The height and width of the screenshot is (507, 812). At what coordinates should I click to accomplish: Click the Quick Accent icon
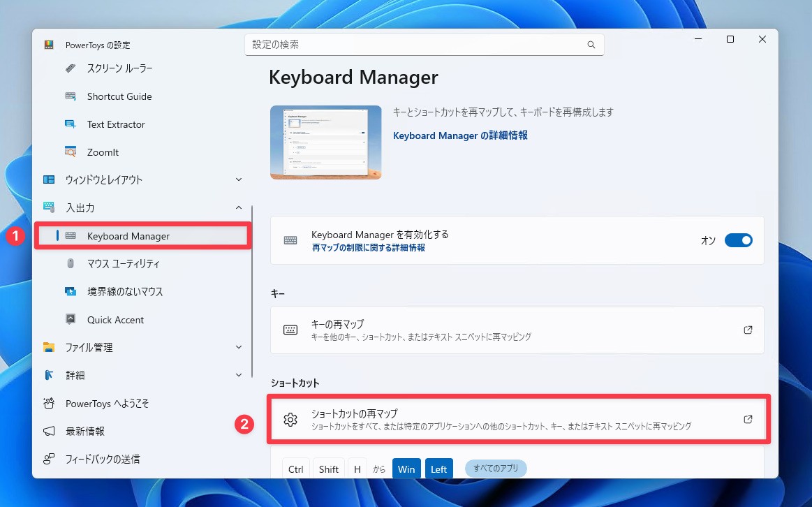click(x=71, y=320)
